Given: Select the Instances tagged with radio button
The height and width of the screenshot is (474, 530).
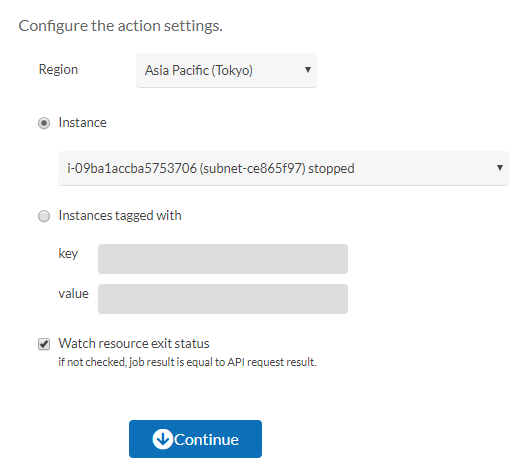Looking at the screenshot, I should [x=44, y=216].
